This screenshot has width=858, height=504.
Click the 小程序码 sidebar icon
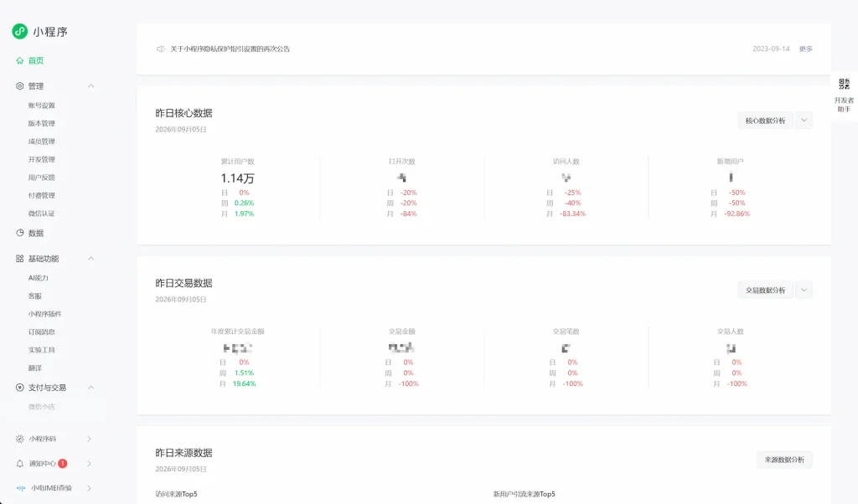click(x=20, y=439)
